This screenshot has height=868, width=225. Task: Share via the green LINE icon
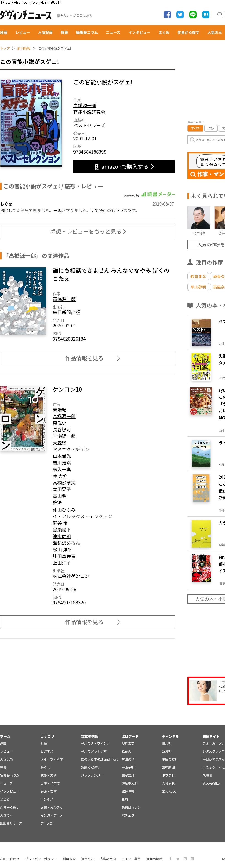(193, 14)
